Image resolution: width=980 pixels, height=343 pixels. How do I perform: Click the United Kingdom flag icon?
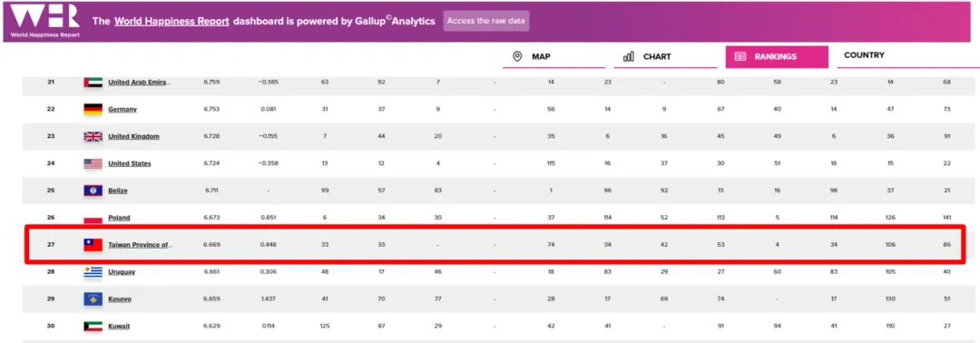pyautogui.click(x=93, y=136)
